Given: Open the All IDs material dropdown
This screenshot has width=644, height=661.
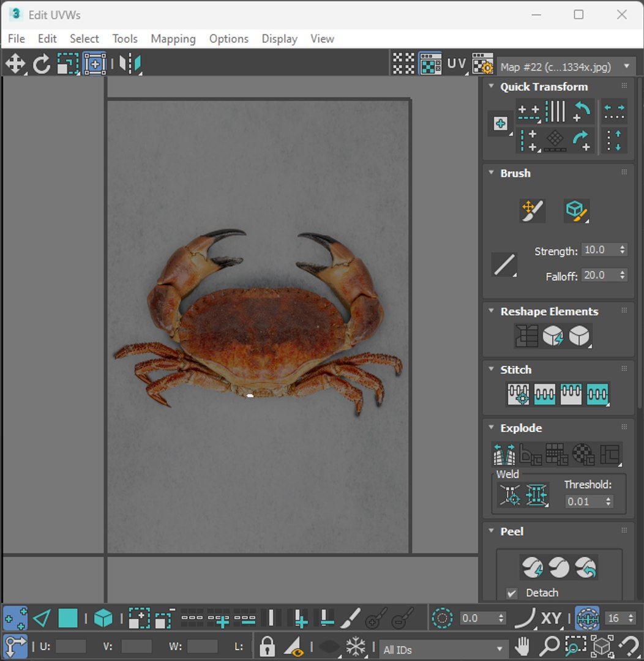Looking at the screenshot, I should tap(443, 649).
